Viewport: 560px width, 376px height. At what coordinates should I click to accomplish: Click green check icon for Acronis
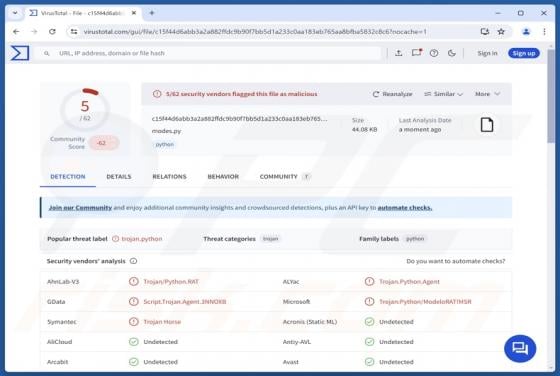(369, 322)
